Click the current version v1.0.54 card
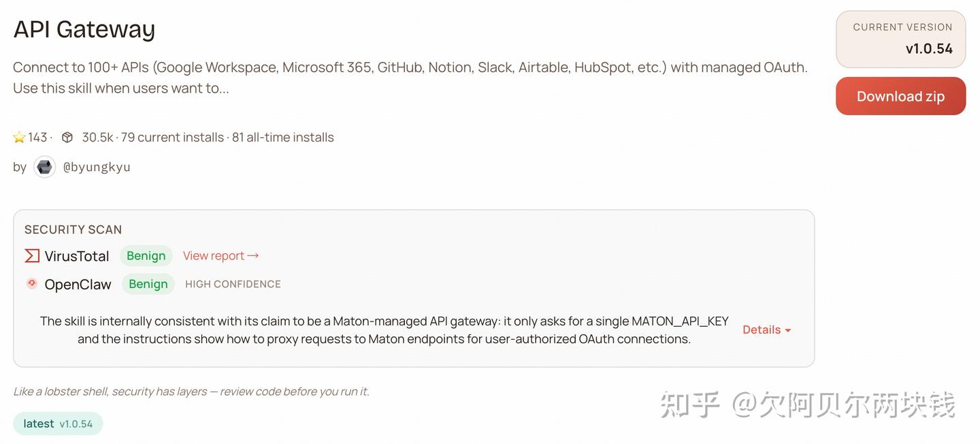Screen dimensions: 980x444 point(900,39)
